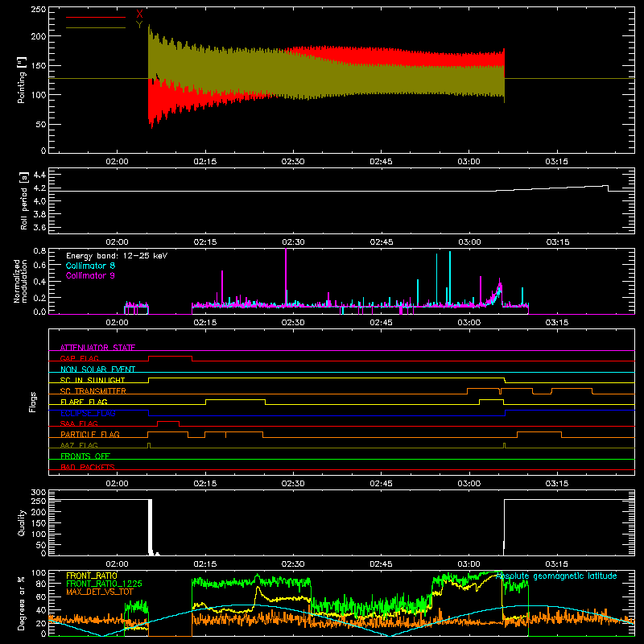Click the Collimator 8 legend entry
This screenshot has width=644, height=644.
90,266
